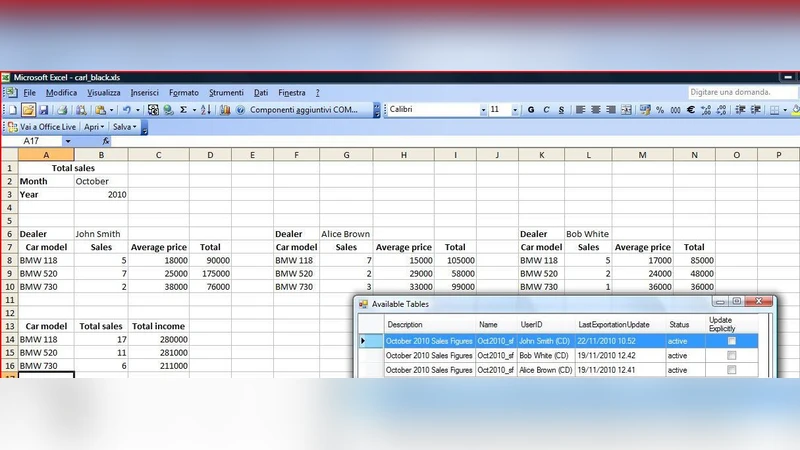The height and width of the screenshot is (450, 800).
Task: Open the Strumenti menu
Action: [x=226, y=92]
